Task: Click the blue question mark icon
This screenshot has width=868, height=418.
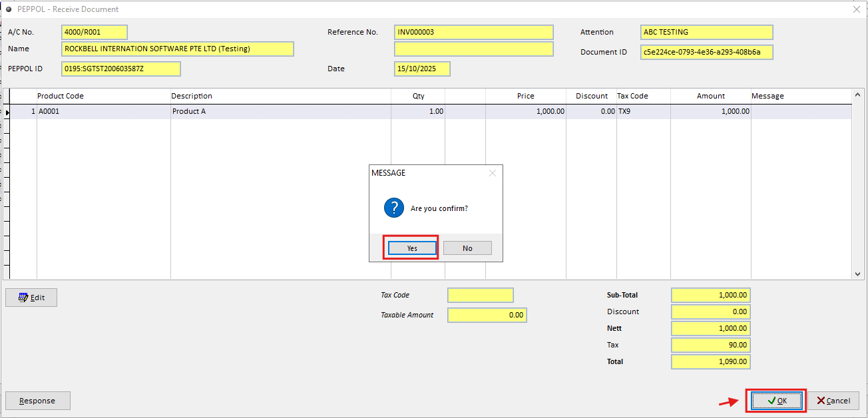Action: pos(394,208)
